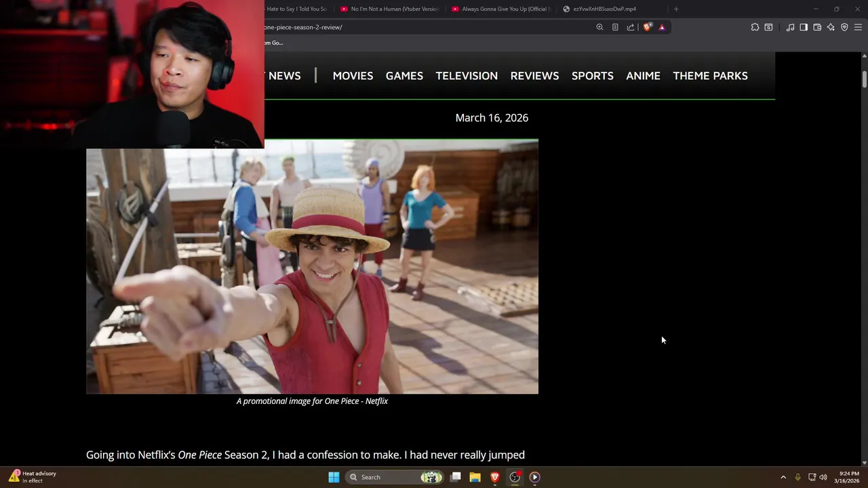Show hidden system tray icons
This screenshot has height=488, width=868.
tap(783, 477)
